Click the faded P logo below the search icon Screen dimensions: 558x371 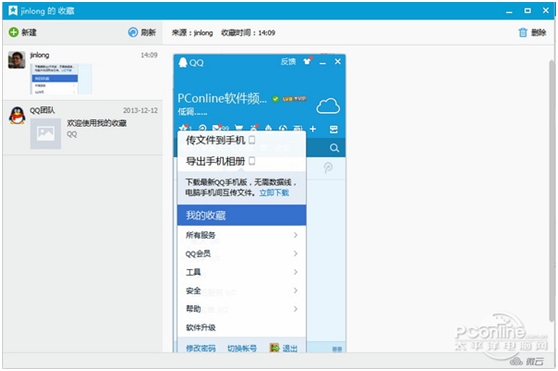(328, 168)
